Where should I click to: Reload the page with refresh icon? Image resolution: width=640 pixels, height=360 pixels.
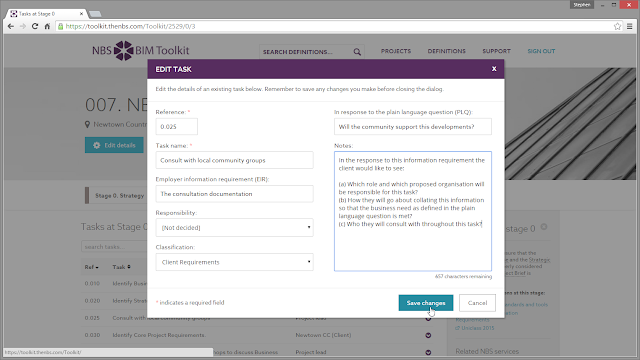pyautogui.click(x=35, y=26)
